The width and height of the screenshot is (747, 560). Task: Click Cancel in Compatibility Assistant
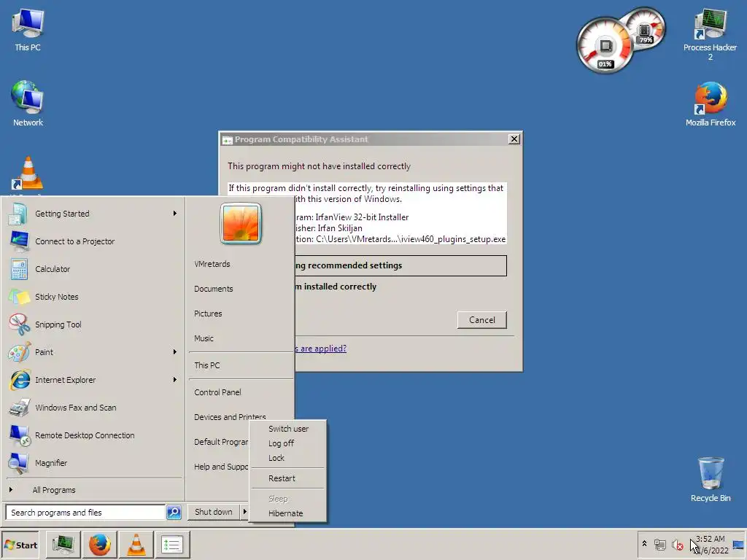tap(481, 320)
